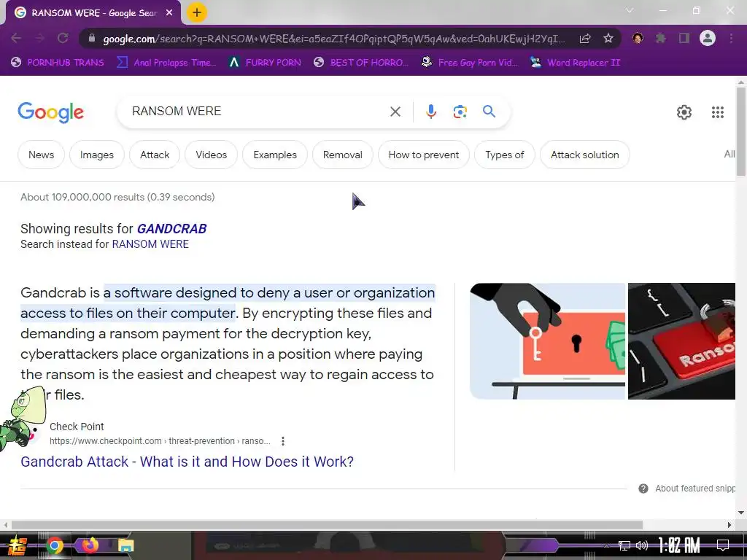Open Word Replacer II bookmark
The width and height of the screenshot is (747, 560).
point(575,63)
